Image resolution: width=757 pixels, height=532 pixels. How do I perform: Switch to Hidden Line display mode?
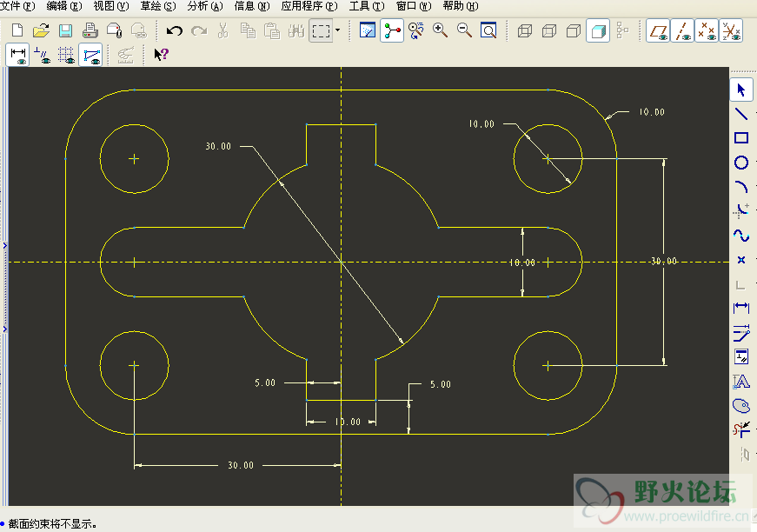[549, 31]
